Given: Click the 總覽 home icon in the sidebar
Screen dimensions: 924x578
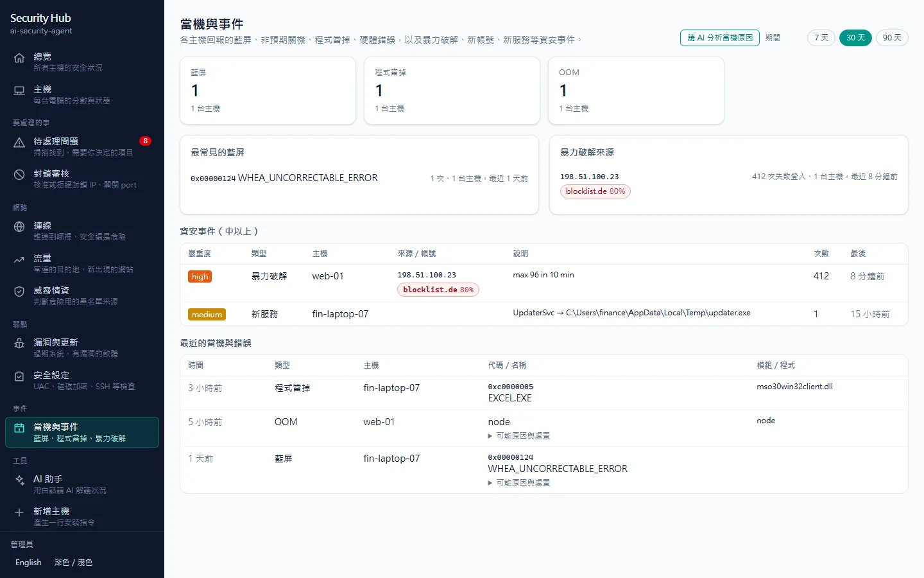Looking at the screenshot, I should [19, 58].
